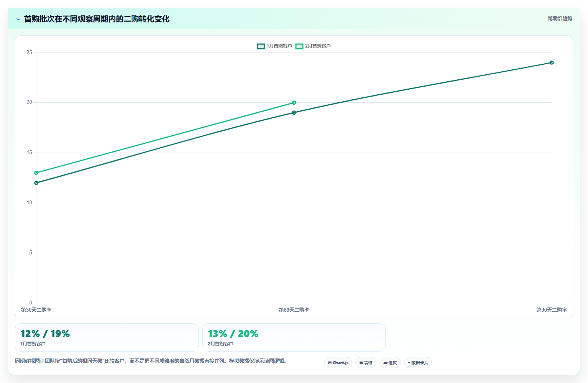
Task: Toggle the 2月首购客户 legend swatch
Action: pos(299,46)
